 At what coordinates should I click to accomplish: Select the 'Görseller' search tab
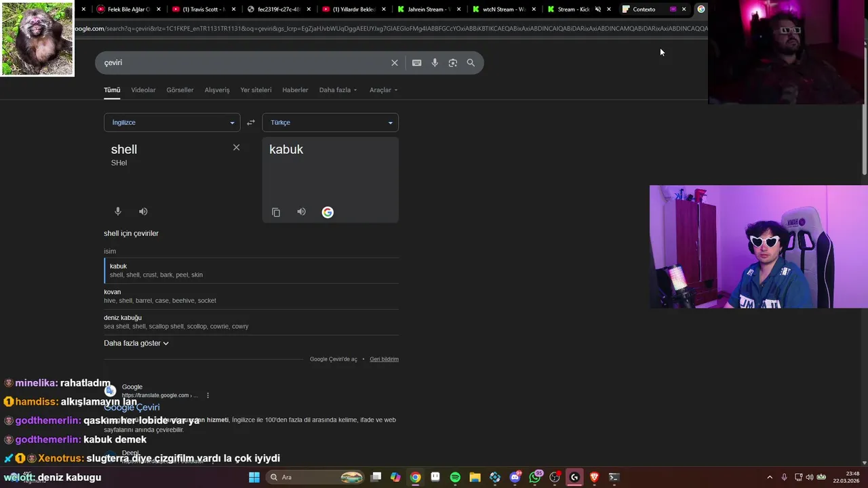180,90
